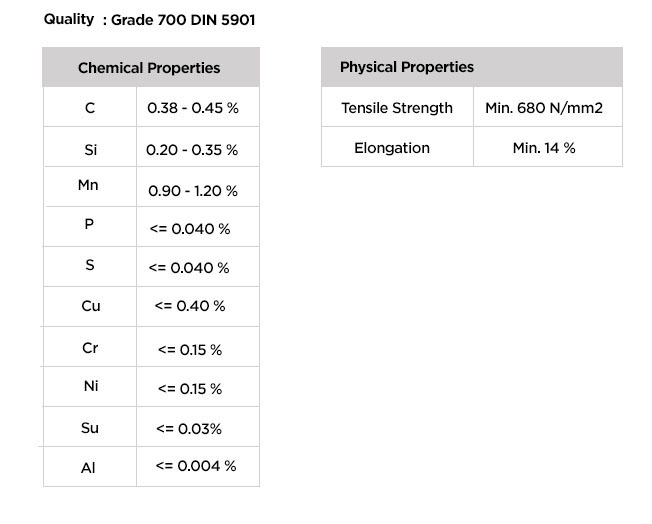Image resolution: width=652 pixels, height=524 pixels.
Task: Click the carbon C element cell
Action: point(90,107)
